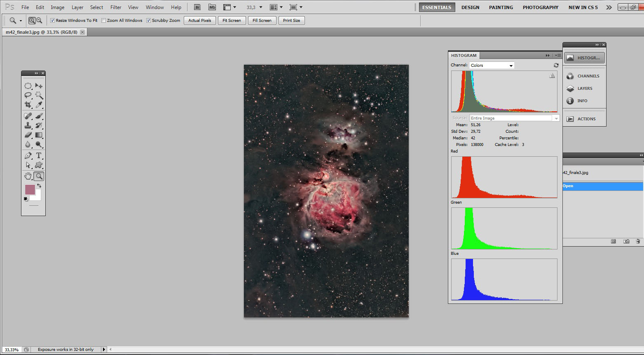
Task: Open the Image menu
Action: point(57,7)
